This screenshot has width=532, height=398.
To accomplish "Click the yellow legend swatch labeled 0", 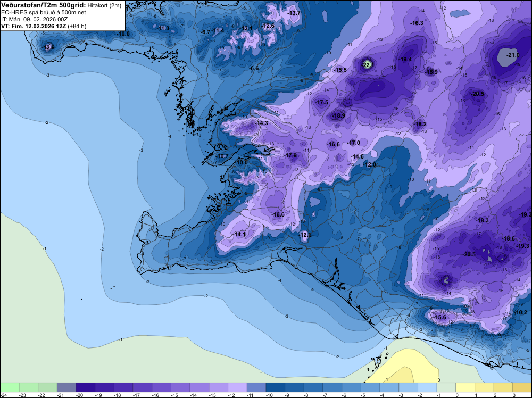I will (x=465, y=387).
